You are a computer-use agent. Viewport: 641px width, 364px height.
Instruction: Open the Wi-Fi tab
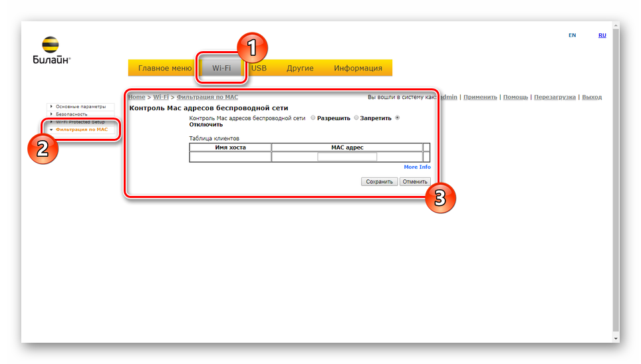click(221, 68)
